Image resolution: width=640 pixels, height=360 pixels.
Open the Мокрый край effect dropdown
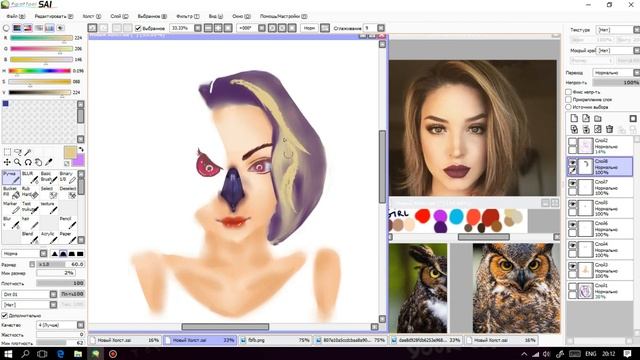636,50
